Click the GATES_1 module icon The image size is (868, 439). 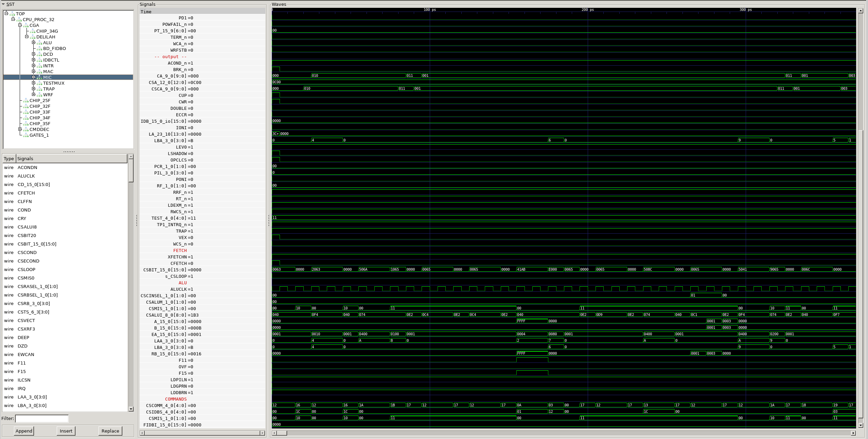coord(26,135)
